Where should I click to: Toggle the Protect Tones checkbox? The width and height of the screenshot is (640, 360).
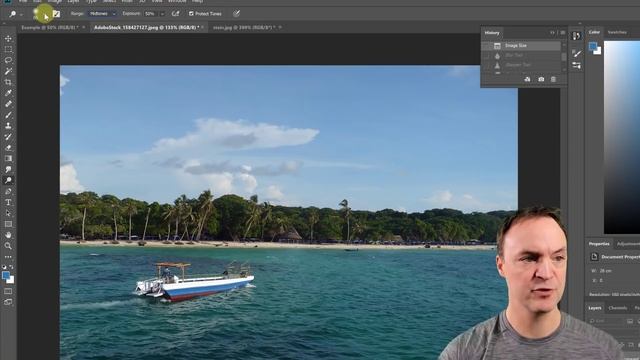(191, 13)
